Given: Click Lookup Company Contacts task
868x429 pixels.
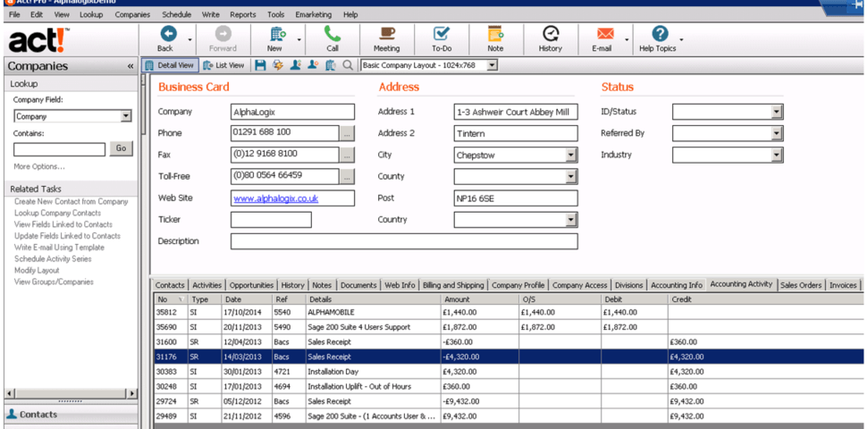Looking at the screenshot, I should point(57,213).
